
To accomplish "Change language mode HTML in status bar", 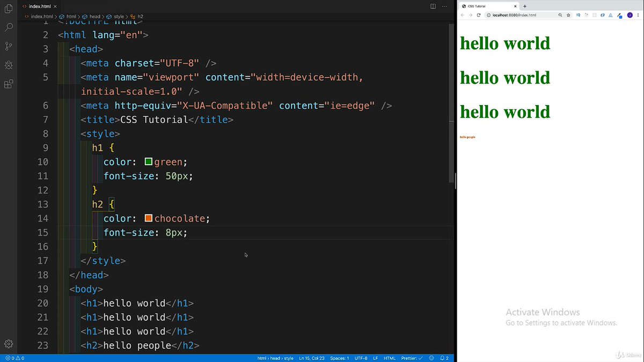I will [390, 358].
